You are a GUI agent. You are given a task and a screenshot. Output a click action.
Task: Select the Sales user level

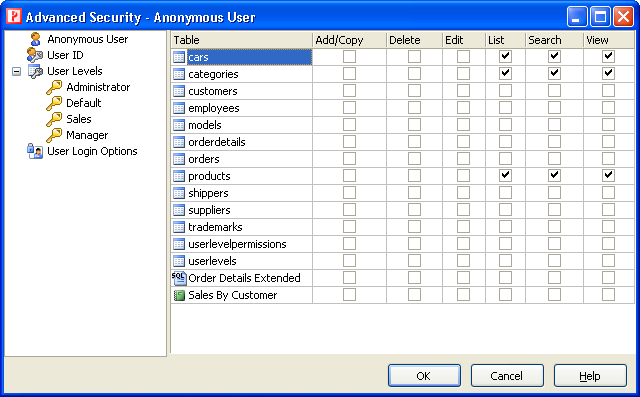coord(79,119)
